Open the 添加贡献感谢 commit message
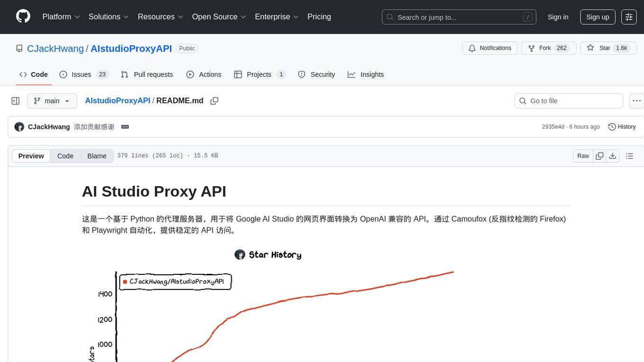The width and height of the screenshot is (644, 362). click(x=94, y=127)
